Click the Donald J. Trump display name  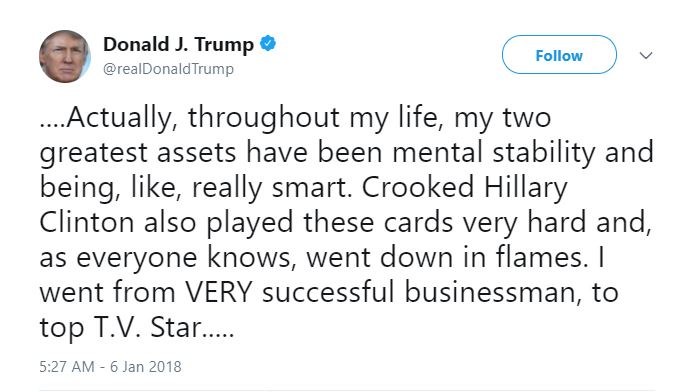pyautogui.click(x=178, y=44)
